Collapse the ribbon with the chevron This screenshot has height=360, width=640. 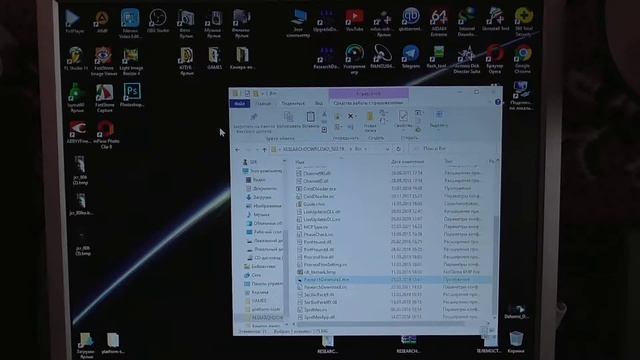click(489, 102)
